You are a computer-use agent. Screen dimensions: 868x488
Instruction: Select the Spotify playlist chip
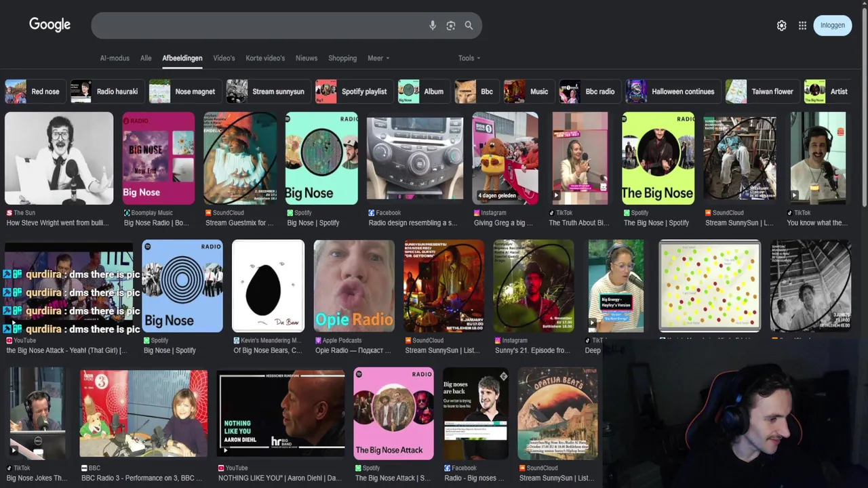pos(354,91)
